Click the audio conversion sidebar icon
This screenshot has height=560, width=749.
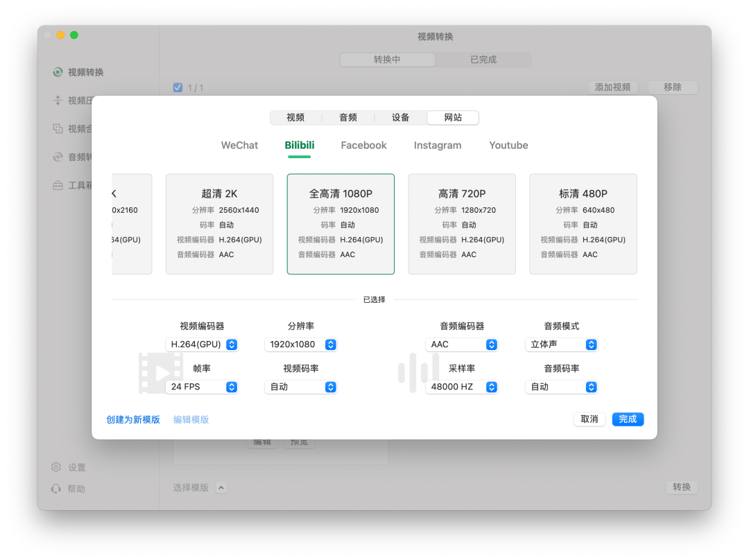coord(58,157)
